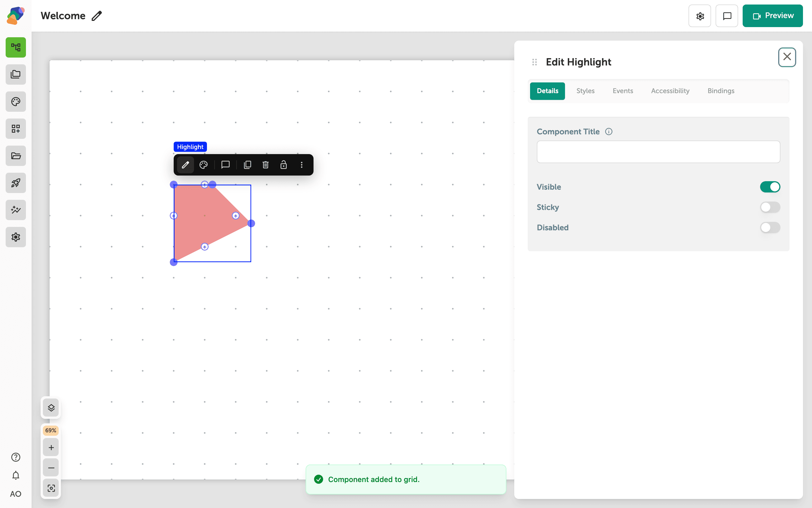Switch to the Accessibility tab
812x508 pixels.
pyautogui.click(x=670, y=91)
